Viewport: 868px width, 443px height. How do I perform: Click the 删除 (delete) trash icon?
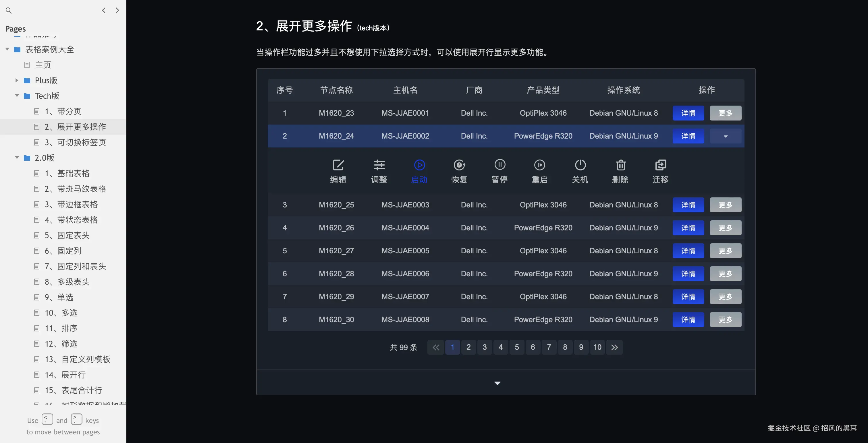620,165
